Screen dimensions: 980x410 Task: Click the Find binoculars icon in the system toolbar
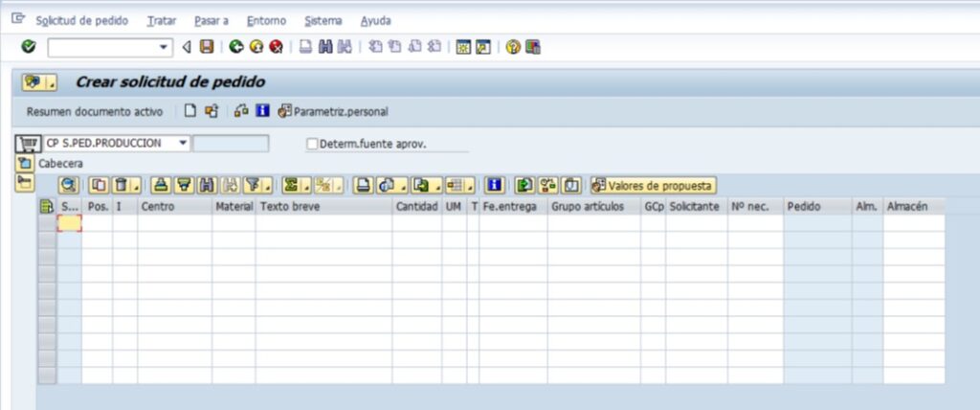(325, 47)
